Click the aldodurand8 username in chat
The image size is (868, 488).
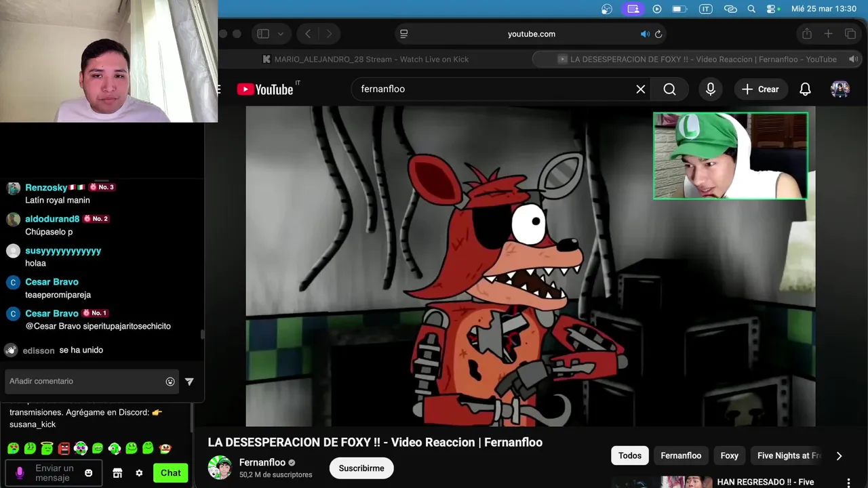[x=52, y=219]
